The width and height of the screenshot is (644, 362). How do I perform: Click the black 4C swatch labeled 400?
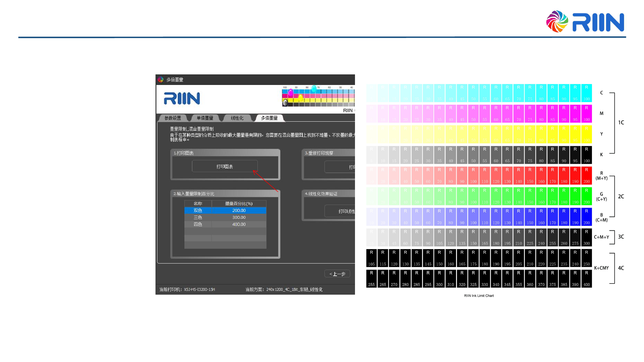(x=586, y=279)
